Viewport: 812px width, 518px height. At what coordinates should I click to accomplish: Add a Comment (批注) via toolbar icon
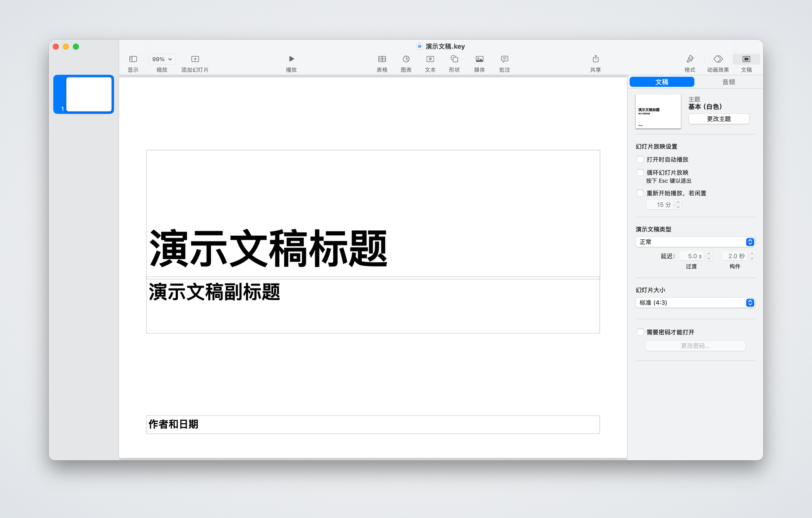504,59
